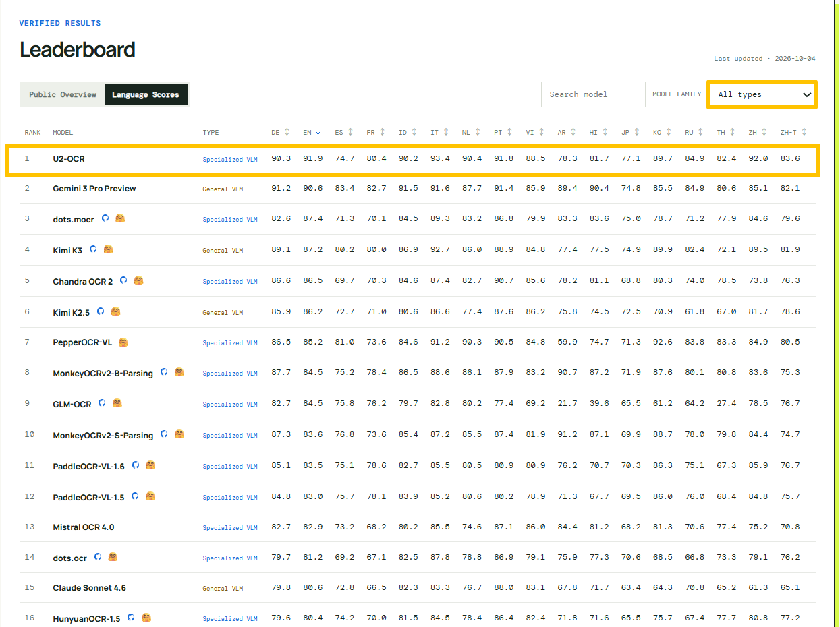Open Chandra OCR 2's Hugging Face icon
Viewport: 840px width, 627px height.
(138, 280)
